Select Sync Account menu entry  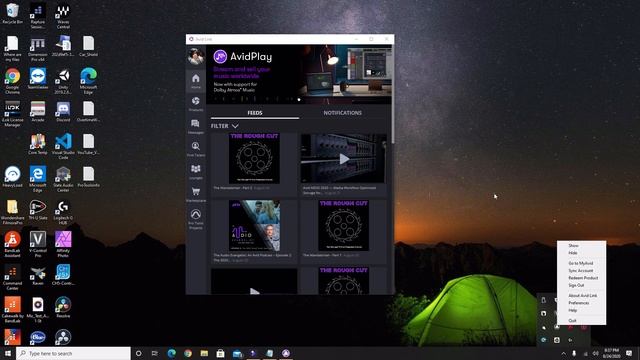point(580,271)
